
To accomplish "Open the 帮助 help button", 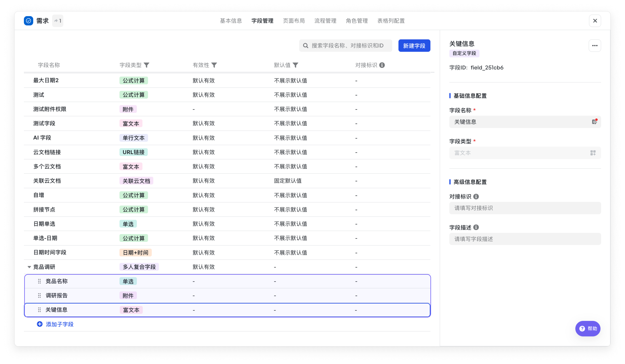I will [588, 328].
